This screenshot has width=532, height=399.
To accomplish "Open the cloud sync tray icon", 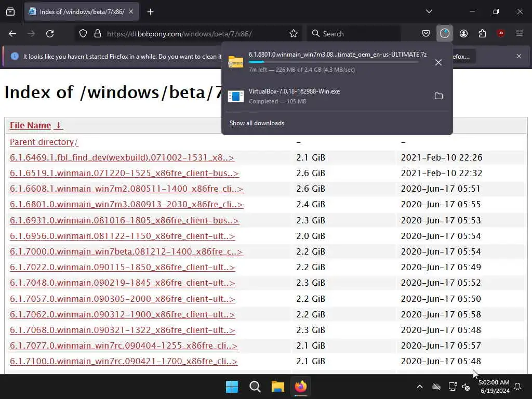I will pyautogui.click(x=436, y=387).
